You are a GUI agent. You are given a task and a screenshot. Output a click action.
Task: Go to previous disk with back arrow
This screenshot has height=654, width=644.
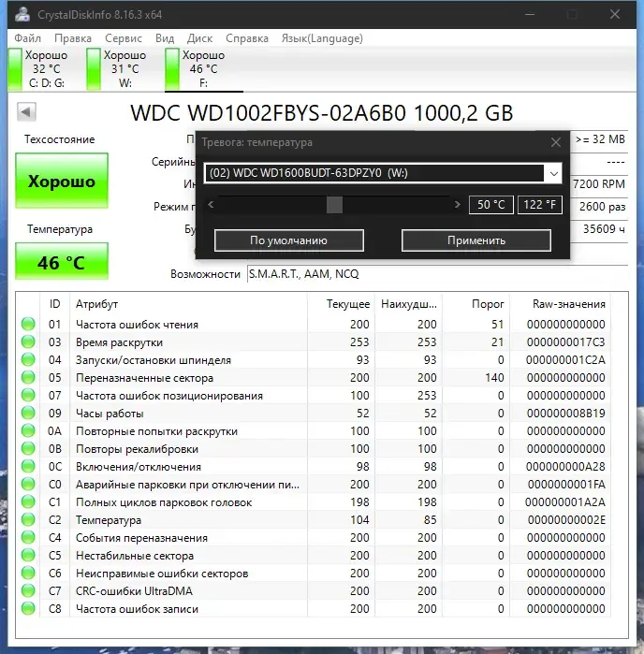pos(26,111)
